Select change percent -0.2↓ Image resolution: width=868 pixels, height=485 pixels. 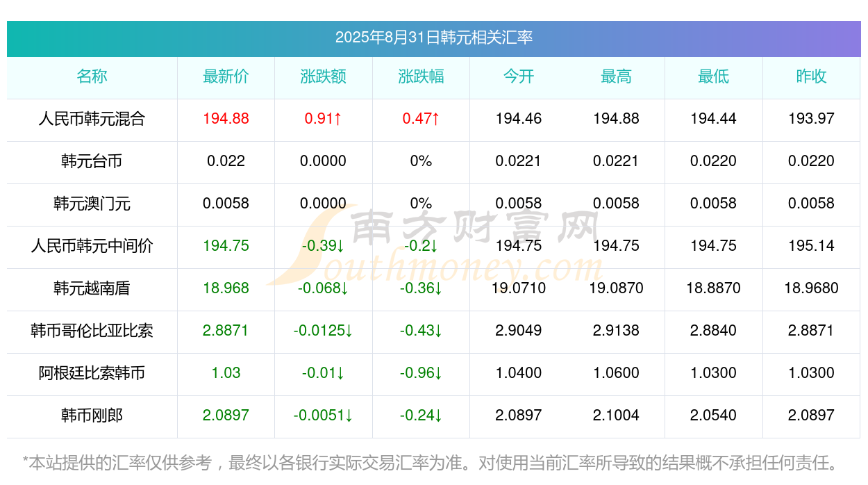pos(421,246)
